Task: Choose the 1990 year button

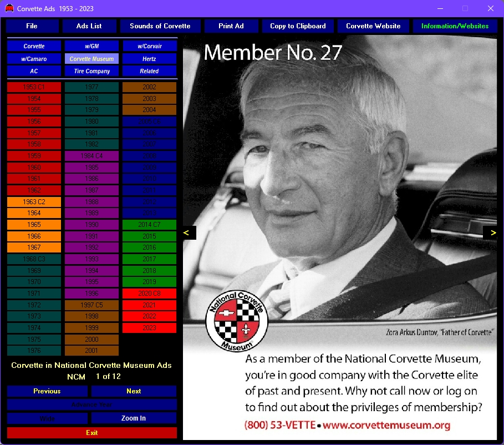Action: coord(91,225)
